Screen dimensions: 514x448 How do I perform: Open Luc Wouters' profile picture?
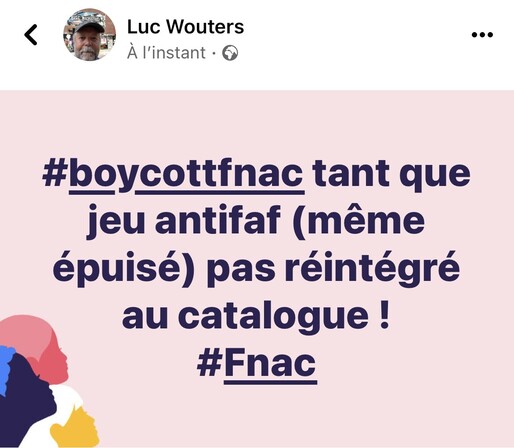point(89,35)
